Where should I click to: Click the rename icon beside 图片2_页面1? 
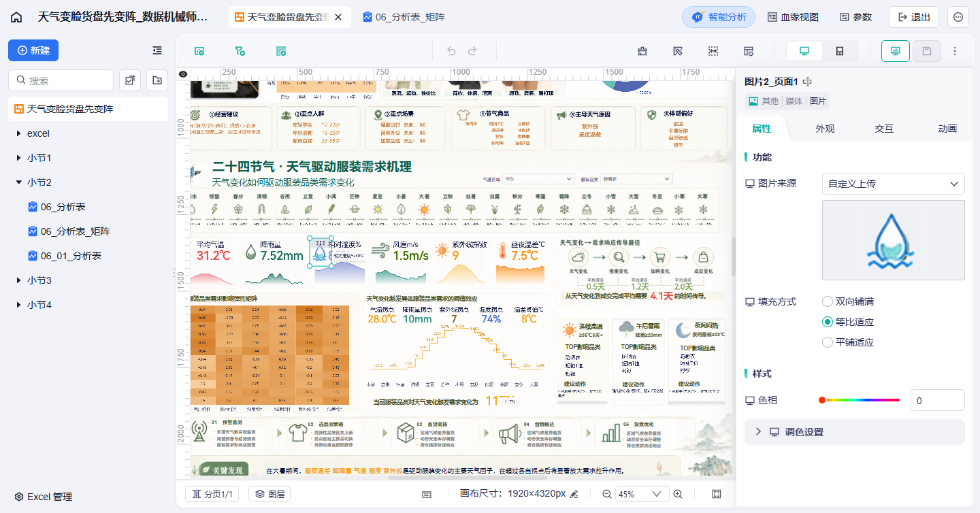click(807, 82)
